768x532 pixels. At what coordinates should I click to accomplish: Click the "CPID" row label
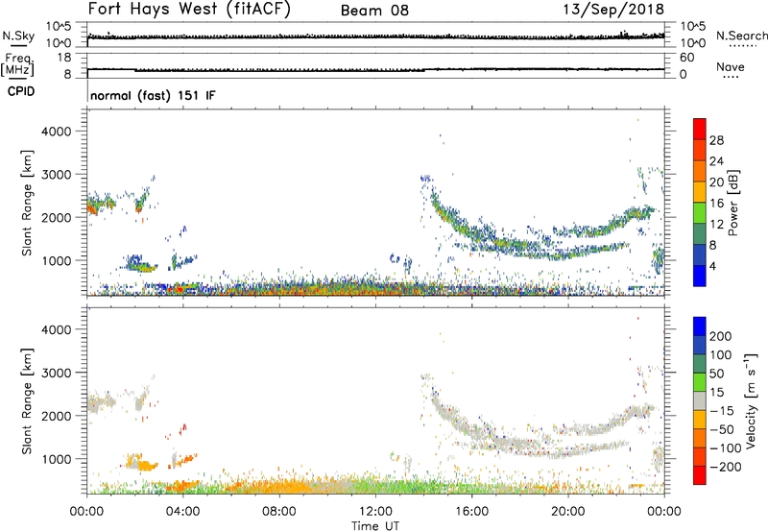click(x=21, y=91)
